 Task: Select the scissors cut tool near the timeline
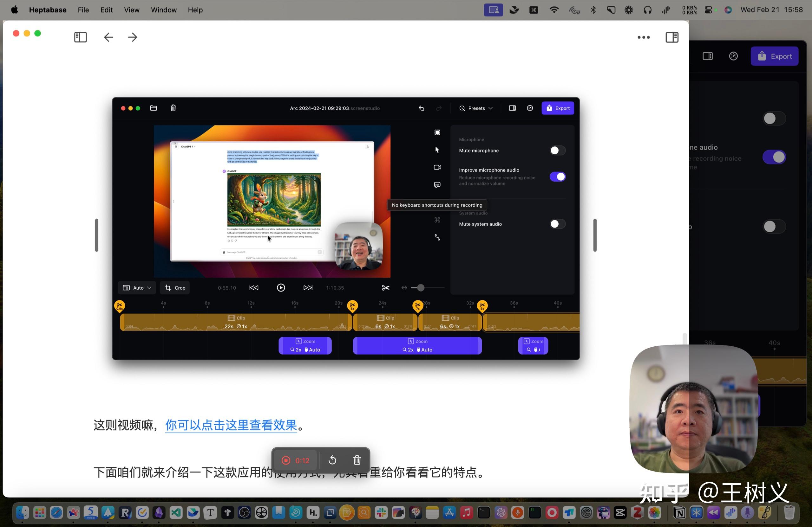tap(385, 288)
